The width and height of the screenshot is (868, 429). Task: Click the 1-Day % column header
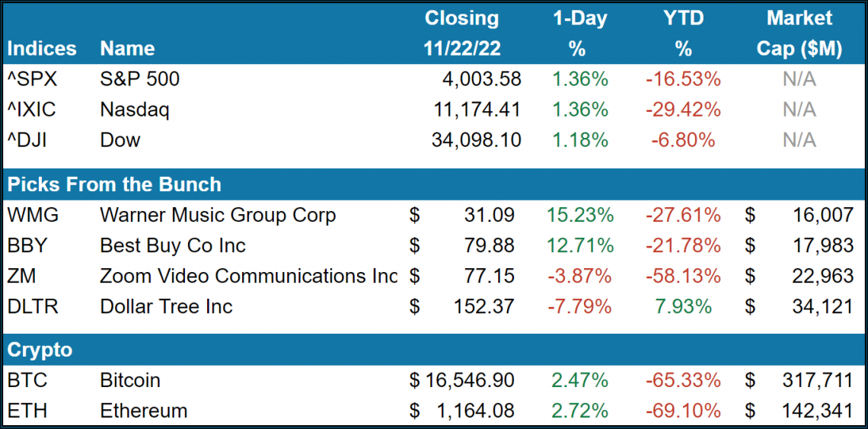tap(579, 33)
